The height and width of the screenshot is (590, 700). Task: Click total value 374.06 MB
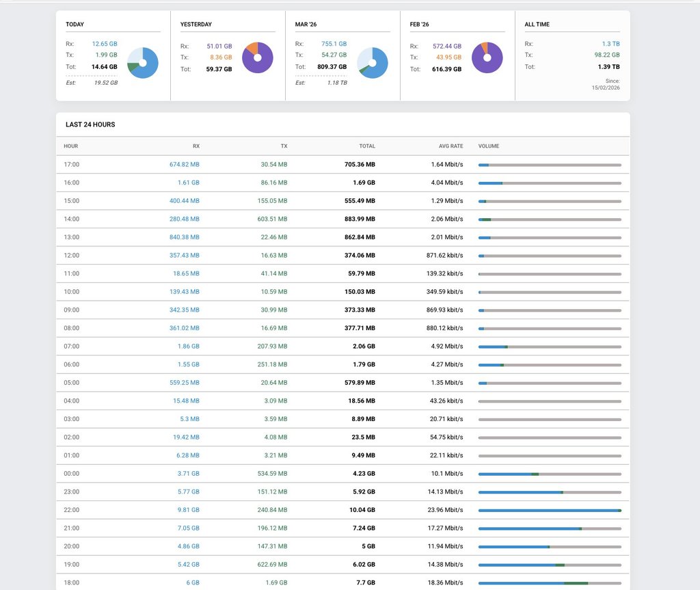coord(360,256)
